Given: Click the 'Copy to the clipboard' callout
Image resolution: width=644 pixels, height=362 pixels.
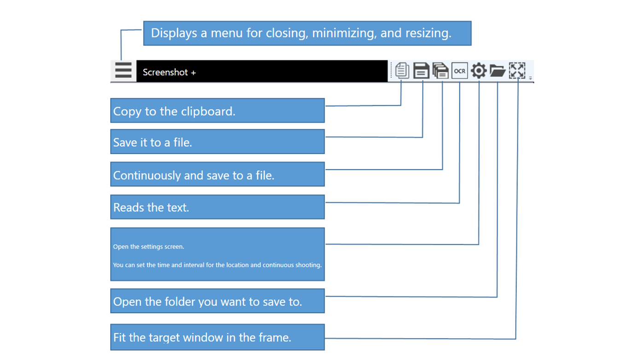Looking at the screenshot, I should pos(217,110).
